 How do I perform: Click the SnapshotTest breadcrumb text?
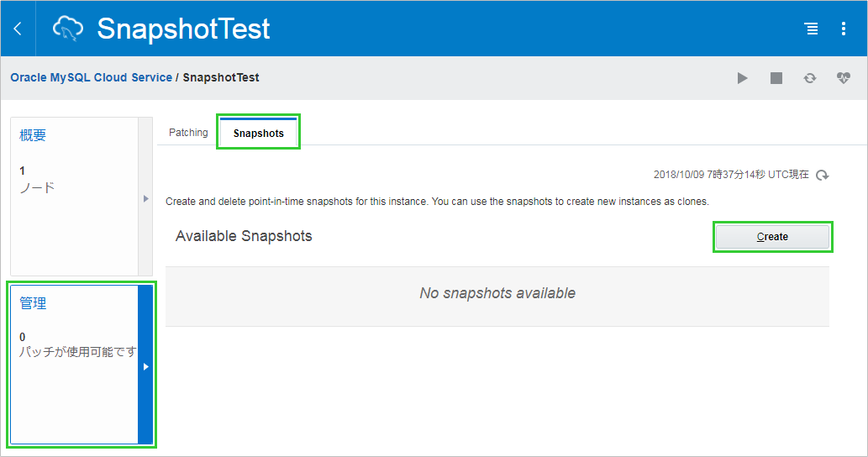[221, 77]
